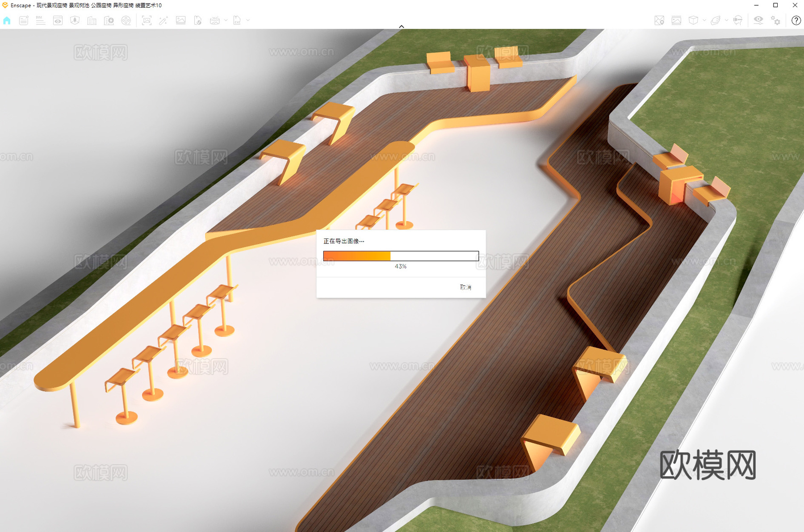This screenshot has width=804, height=532.
Task: Click the 360 panorama render icon
Action: pyautogui.click(x=215, y=21)
